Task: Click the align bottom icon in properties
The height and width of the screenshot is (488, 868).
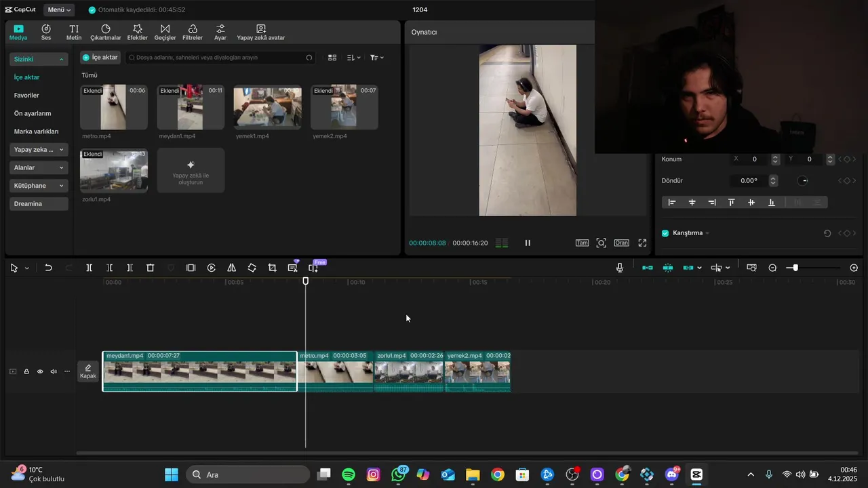Action: point(772,202)
